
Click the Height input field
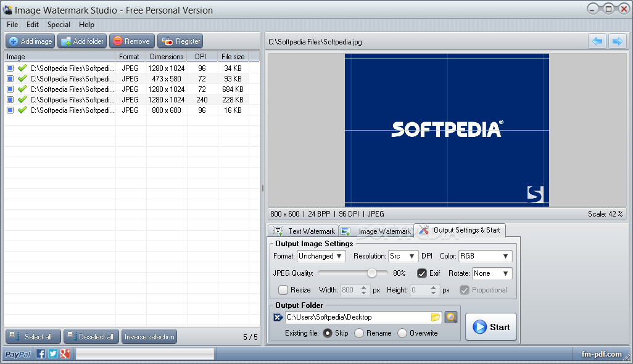[x=420, y=290]
